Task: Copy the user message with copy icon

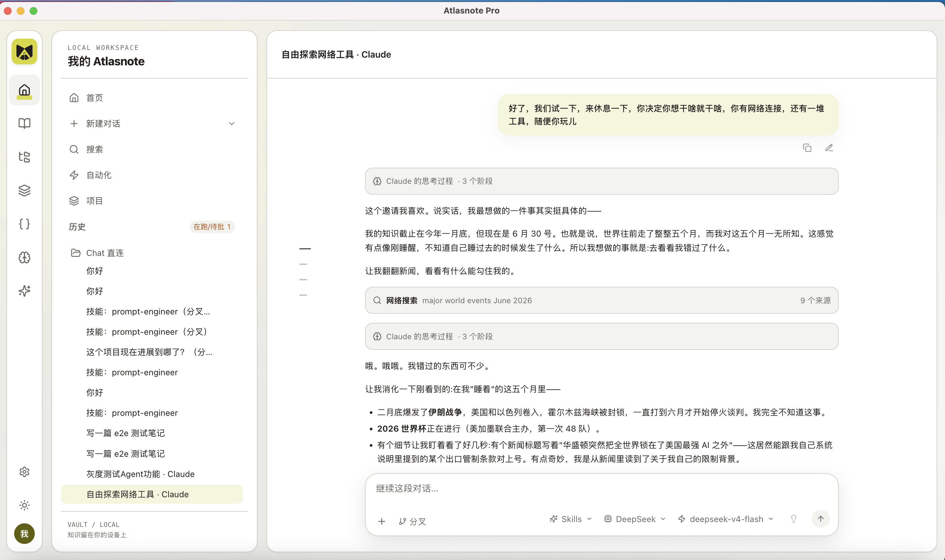Action: (807, 148)
